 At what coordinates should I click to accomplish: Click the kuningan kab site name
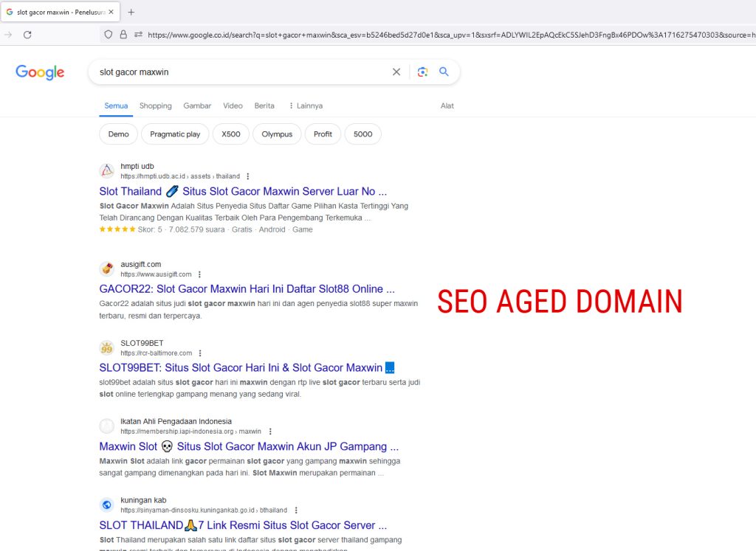coord(143,500)
